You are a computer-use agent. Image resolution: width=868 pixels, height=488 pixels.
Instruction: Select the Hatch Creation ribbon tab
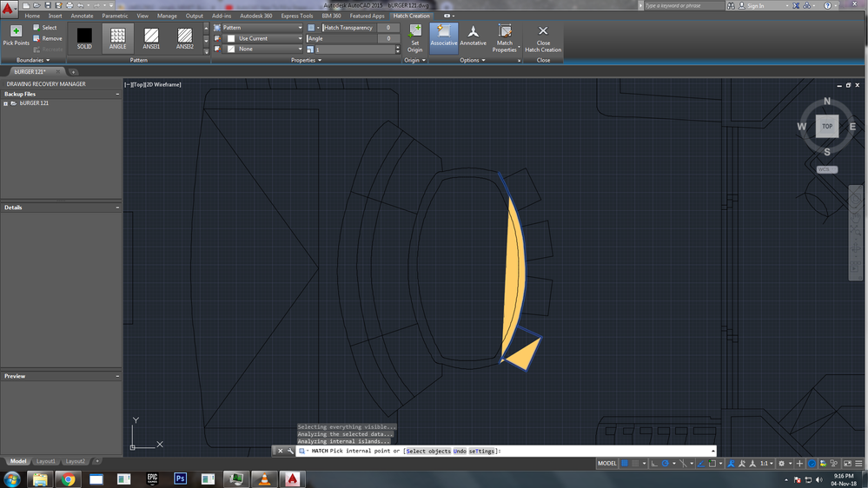pyautogui.click(x=411, y=16)
